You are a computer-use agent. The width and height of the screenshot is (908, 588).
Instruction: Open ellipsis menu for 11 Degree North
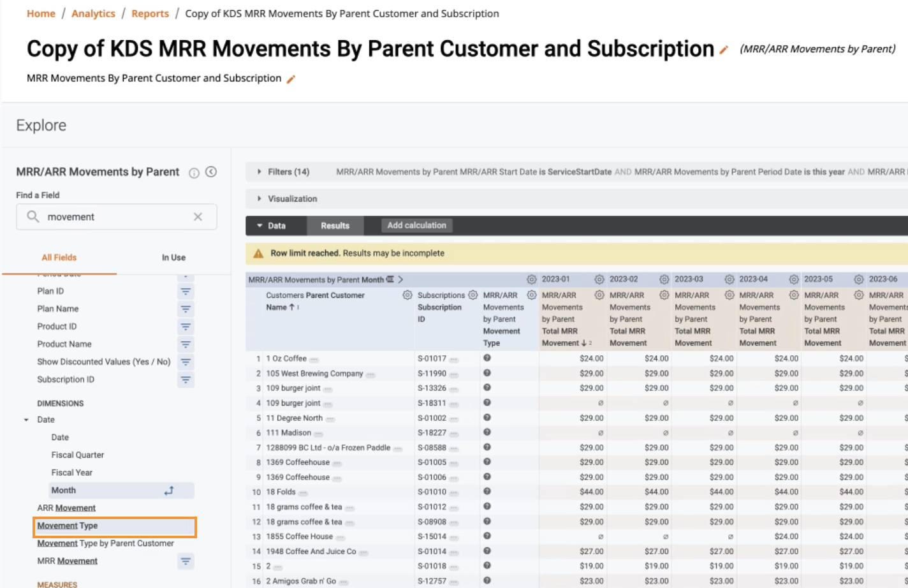330,419
